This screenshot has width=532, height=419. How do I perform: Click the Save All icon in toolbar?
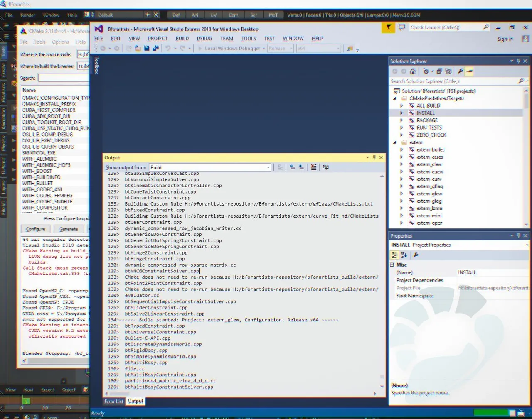point(155,48)
